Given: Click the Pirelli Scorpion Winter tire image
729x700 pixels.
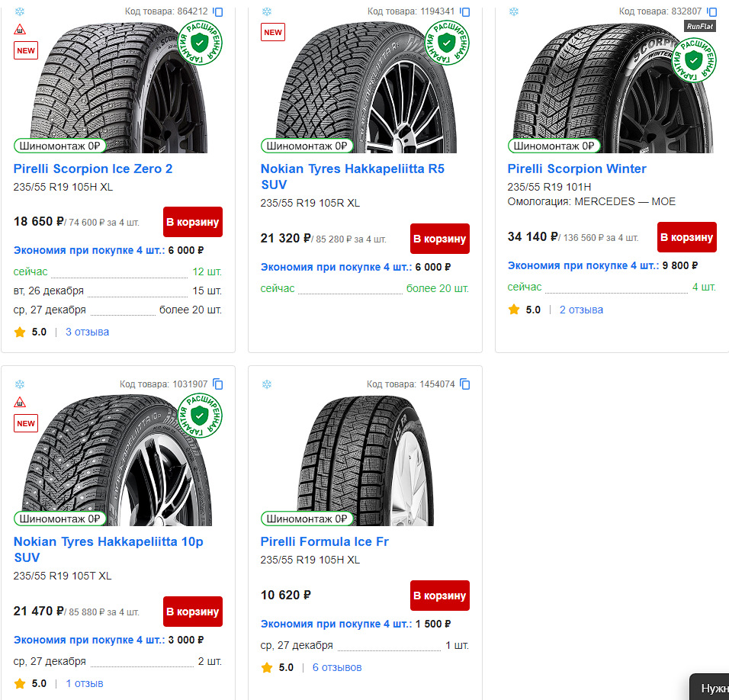Looking at the screenshot, I should tap(602, 84).
